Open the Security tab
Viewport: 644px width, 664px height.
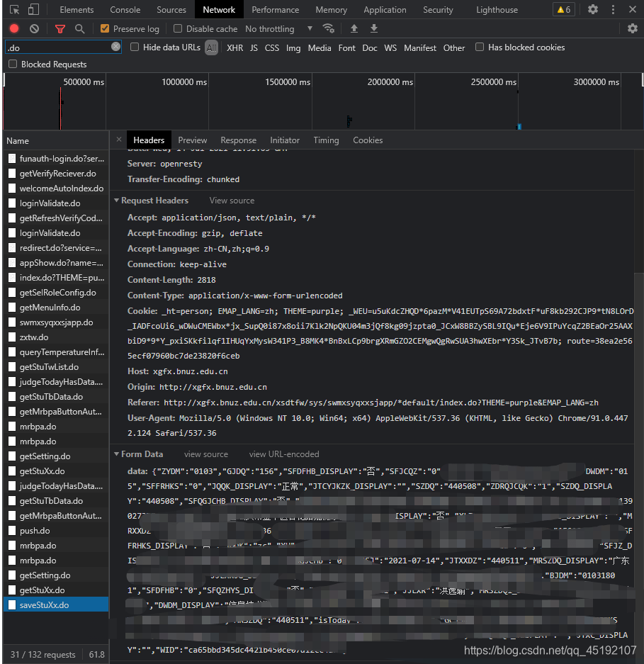click(438, 10)
